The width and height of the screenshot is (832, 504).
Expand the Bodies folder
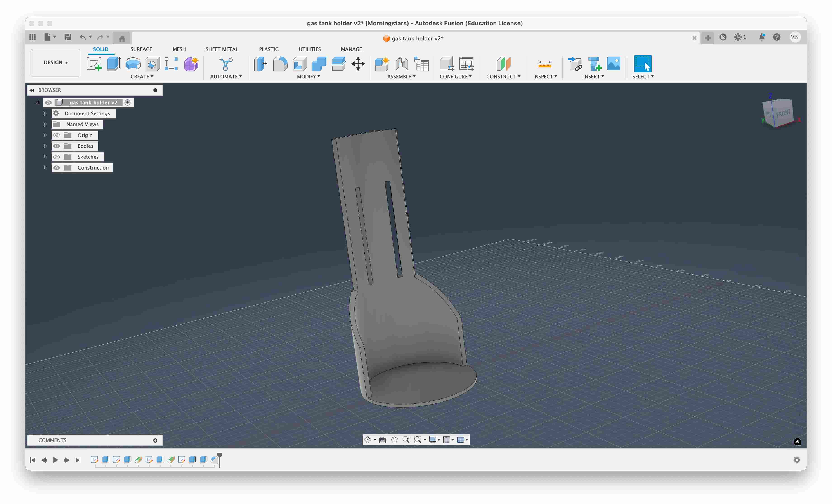45,146
